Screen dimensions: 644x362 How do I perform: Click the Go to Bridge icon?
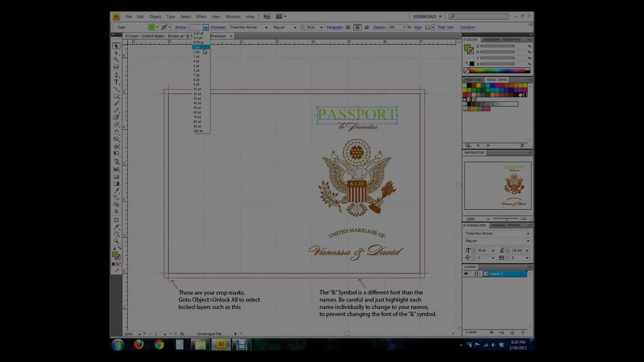(x=267, y=17)
